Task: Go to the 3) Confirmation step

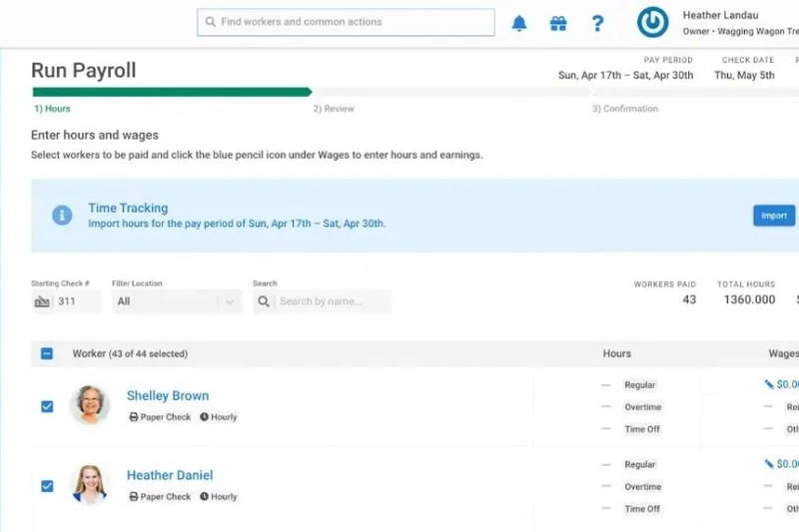Action: pos(625,109)
